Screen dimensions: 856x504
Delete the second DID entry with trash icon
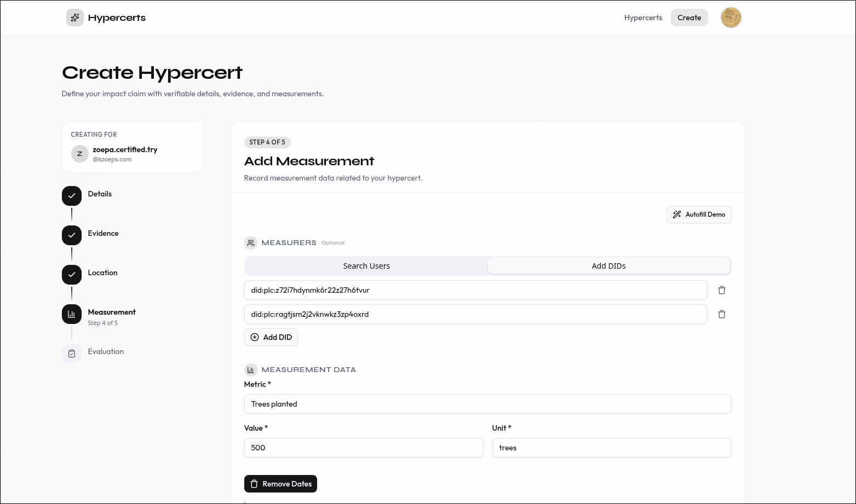(721, 314)
